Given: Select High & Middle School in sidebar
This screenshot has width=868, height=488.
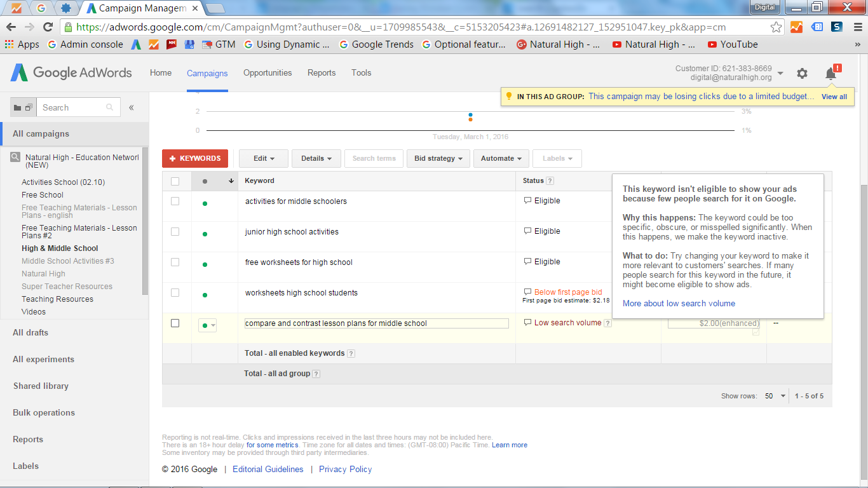Looking at the screenshot, I should pos(60,248).
